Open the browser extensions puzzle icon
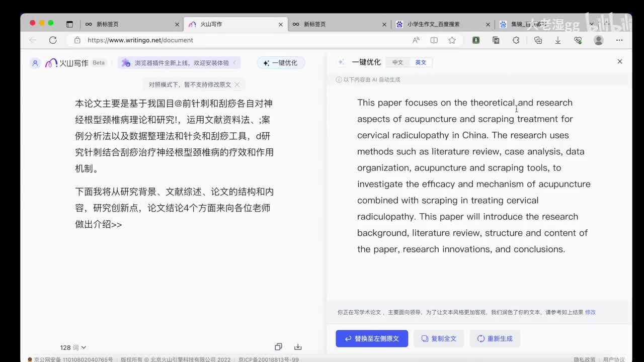The height and width of the screenshot is (362, 644). [x=516, y=40]
